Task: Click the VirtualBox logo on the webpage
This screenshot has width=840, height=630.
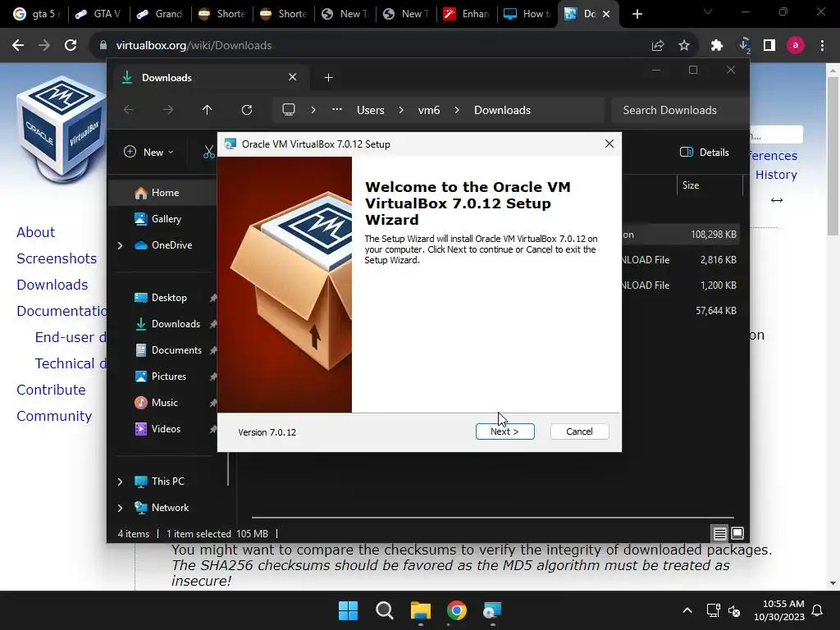Action: click(x=61, y=130)
